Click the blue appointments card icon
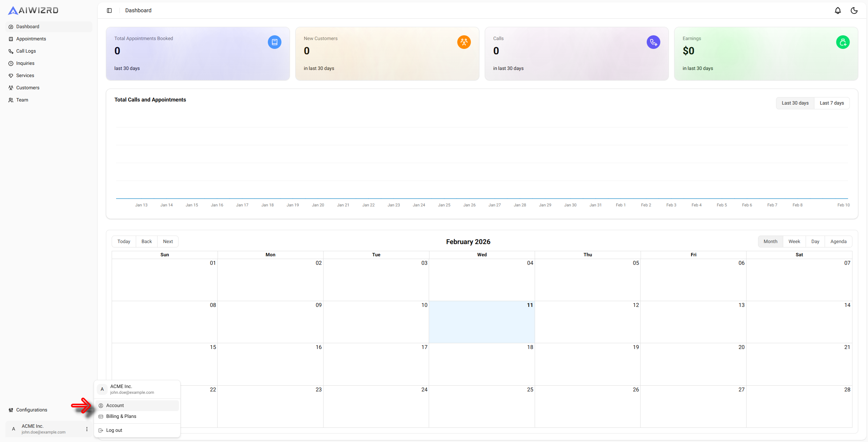Screen dimensions: 868x442 pyautogui.click(x=274, y=42)
